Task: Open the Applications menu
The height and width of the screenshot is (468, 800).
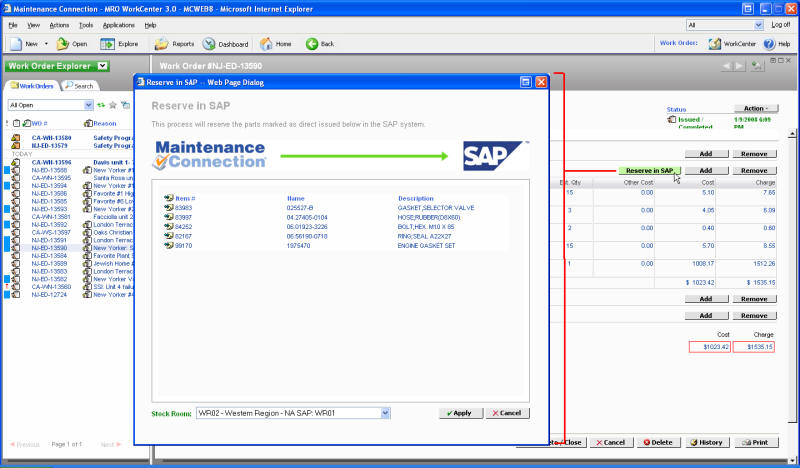Action: (x=119, y=25)
